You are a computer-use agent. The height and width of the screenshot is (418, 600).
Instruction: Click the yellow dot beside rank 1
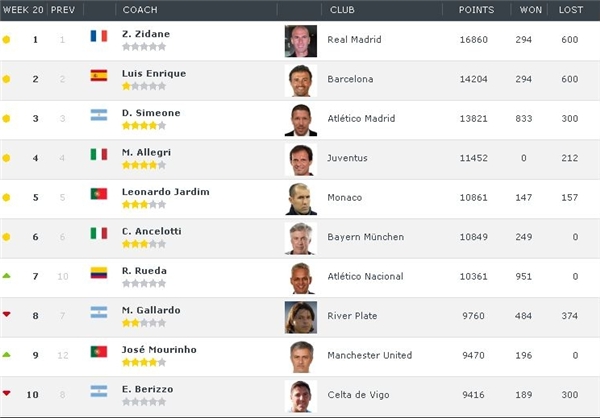6,39
